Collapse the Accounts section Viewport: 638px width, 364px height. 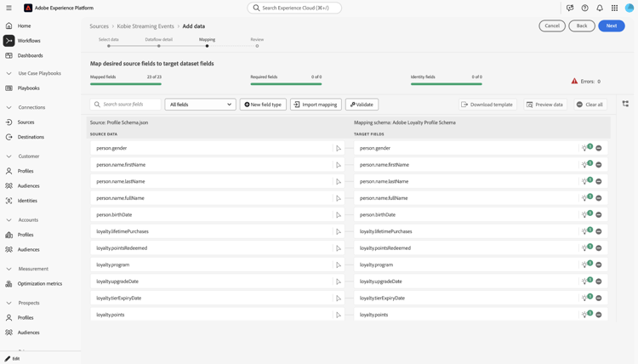[x=9, y=219]
